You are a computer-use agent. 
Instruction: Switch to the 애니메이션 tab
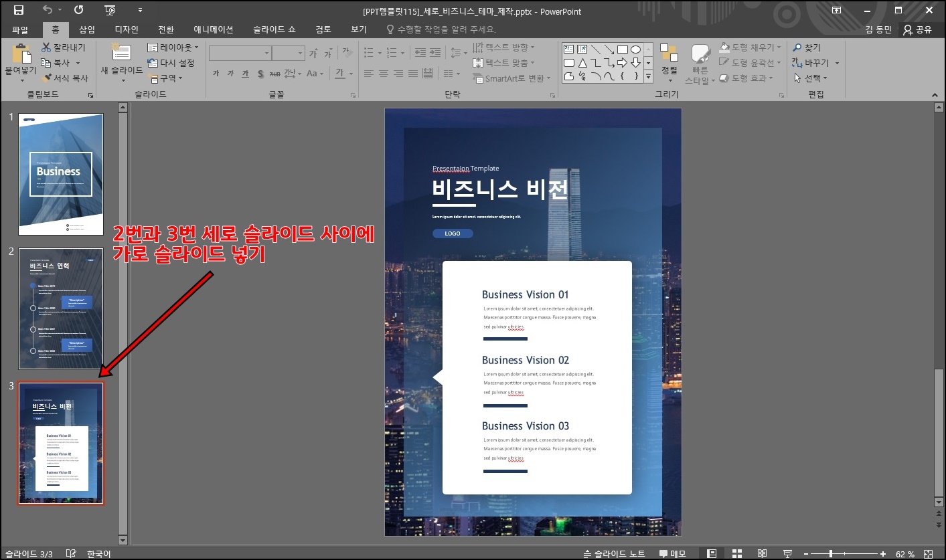click(x=214, y=29)
